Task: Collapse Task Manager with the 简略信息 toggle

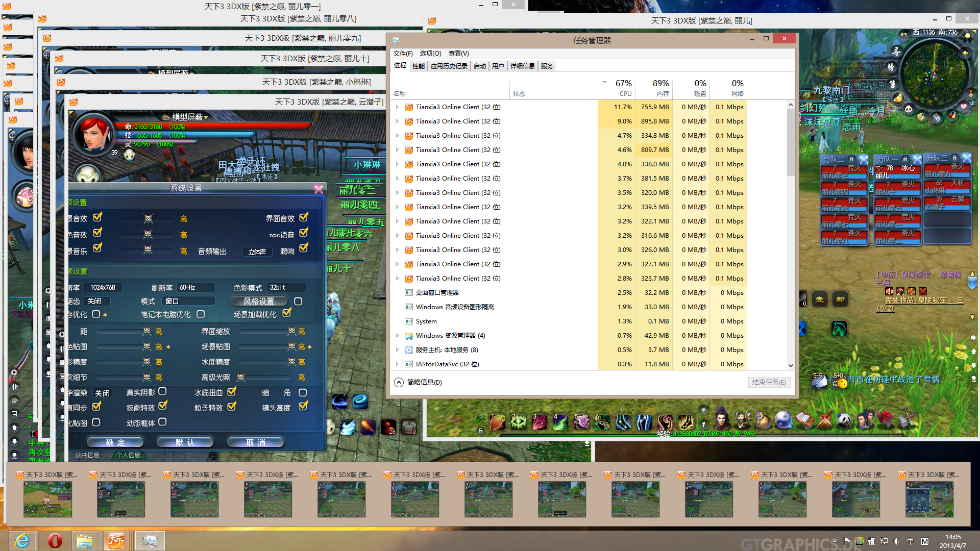Action: [418, 382]
